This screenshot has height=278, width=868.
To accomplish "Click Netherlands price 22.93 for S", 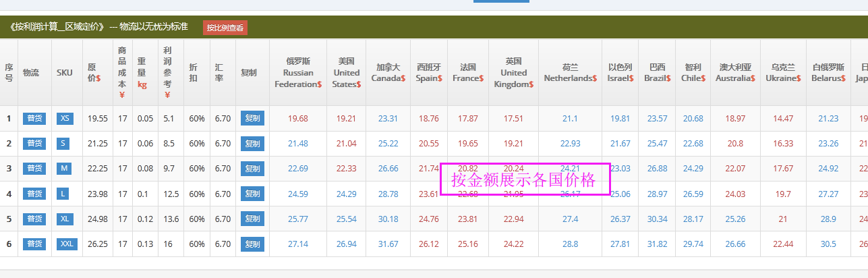I will tap(571, 144).
